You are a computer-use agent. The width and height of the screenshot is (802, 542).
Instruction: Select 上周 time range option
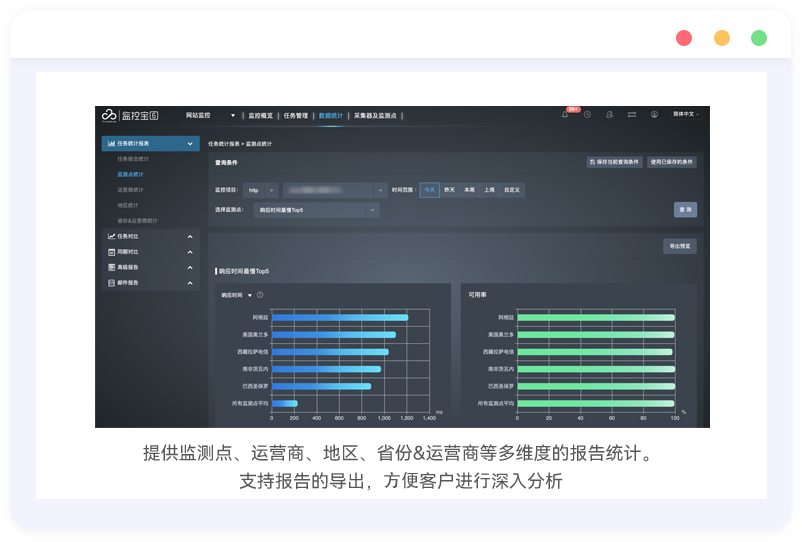point(489,189)
